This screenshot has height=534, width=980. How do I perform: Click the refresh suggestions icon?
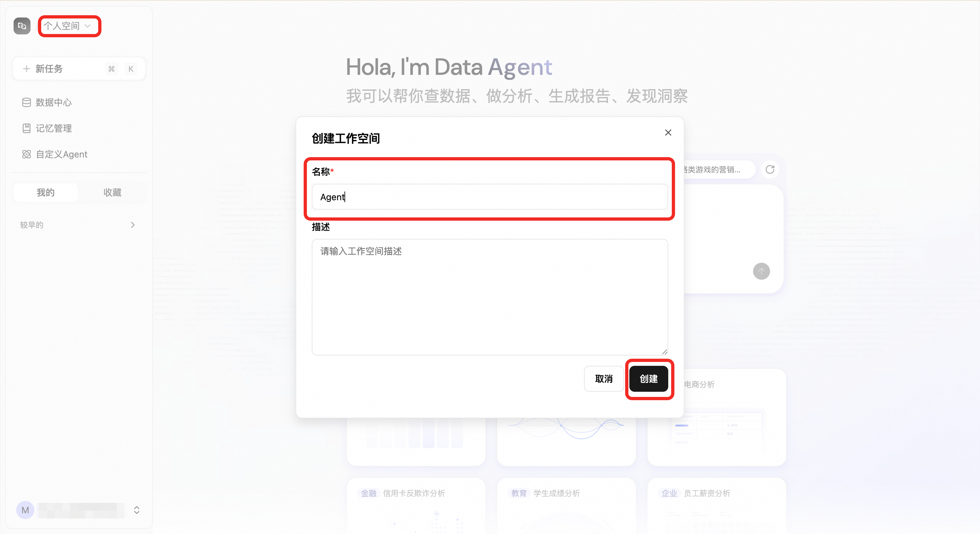point(770,170)
